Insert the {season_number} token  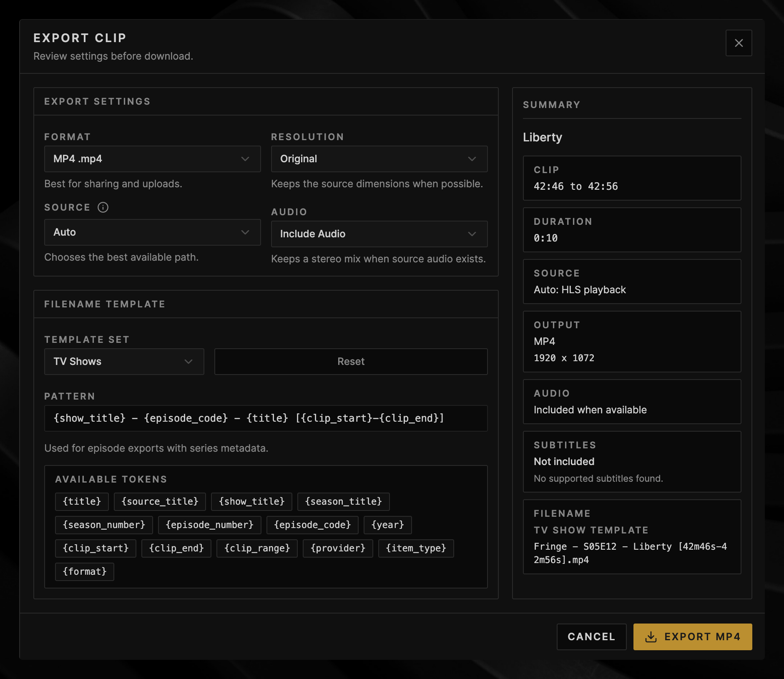click(104, 525)
